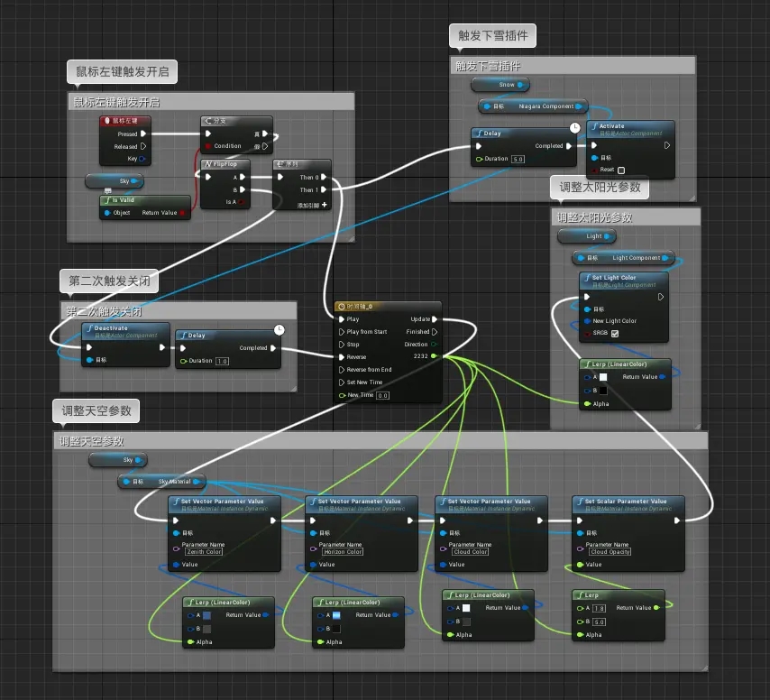Click the Object pin on the Is Valid node
This screenshot has height=700, width=770.
coord(107,213)
